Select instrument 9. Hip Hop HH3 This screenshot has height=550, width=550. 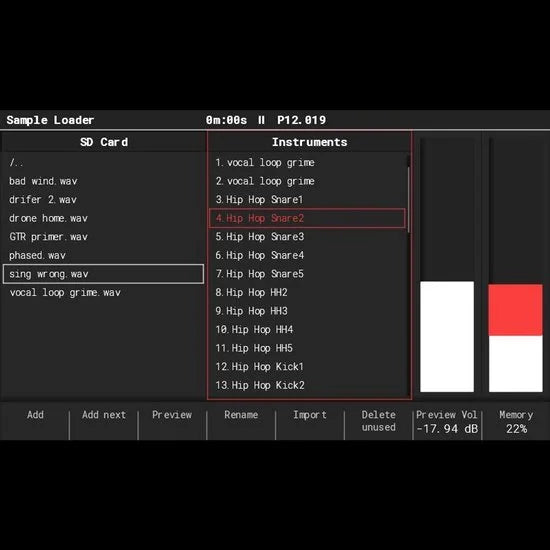307,311
